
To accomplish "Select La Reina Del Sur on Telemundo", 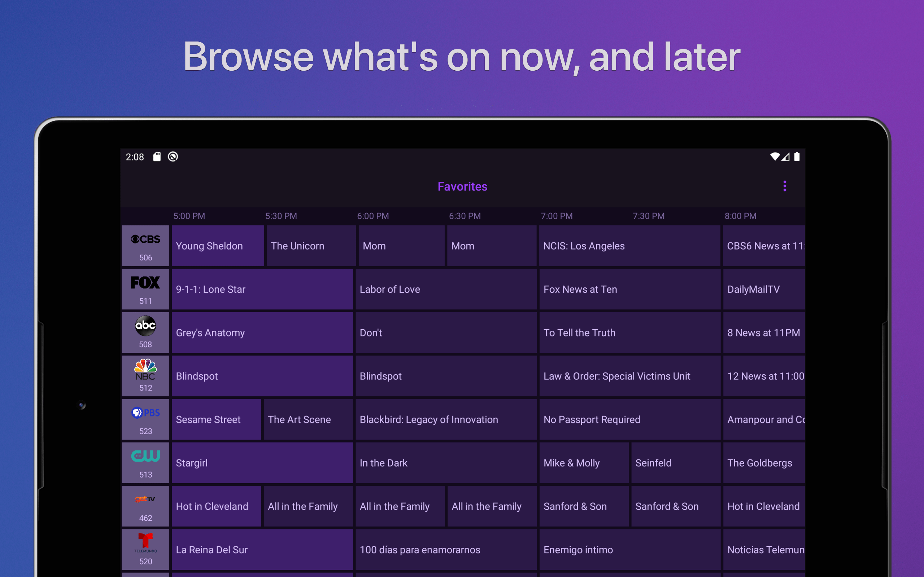I will (x=262, y=550).
